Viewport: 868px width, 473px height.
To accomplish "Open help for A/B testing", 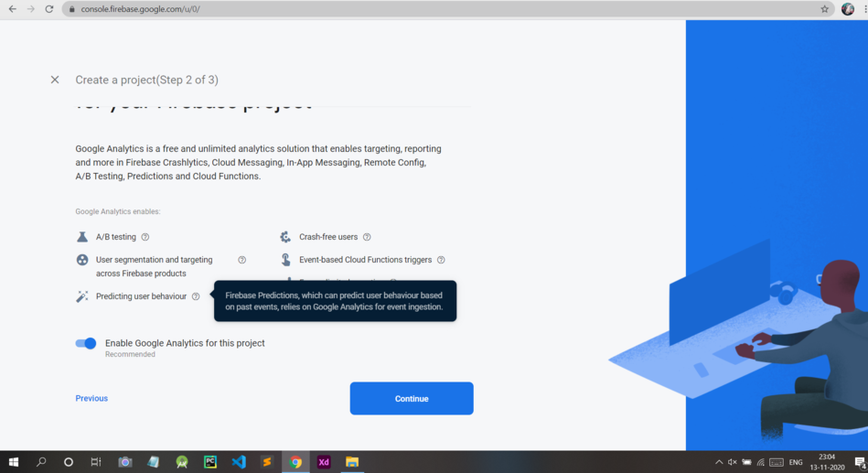I will tap(145, 237).
